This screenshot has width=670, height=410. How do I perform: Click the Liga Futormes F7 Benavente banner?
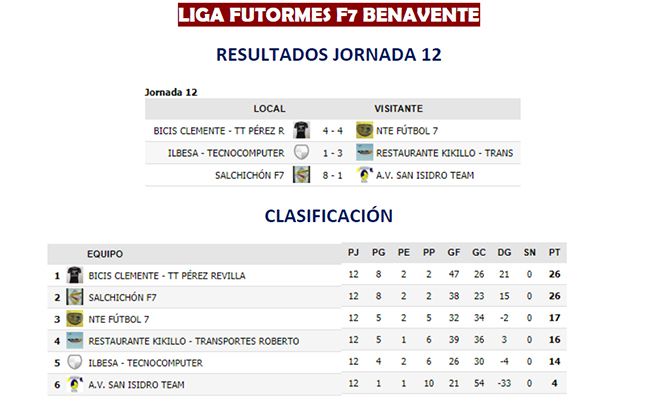click(329, 15)
